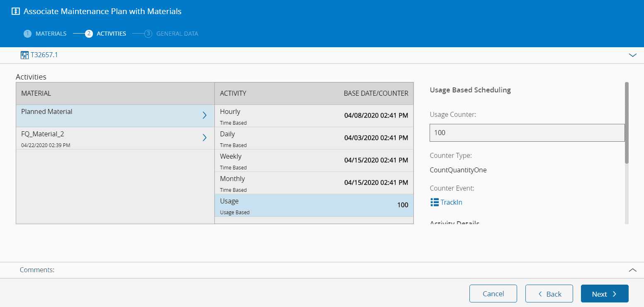Open the T32657.1 link
Image resolution: width=644 pixels, height=307 pixels.
coord(44,55)
